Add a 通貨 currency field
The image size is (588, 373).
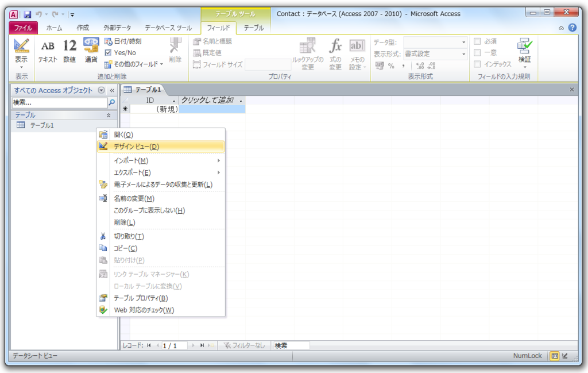point(91,51)
